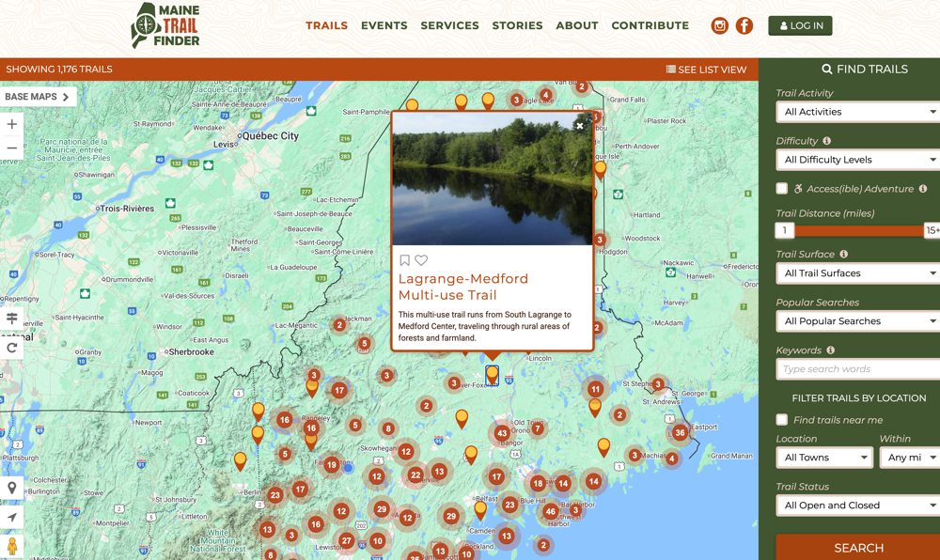
Task: Bookmark the Lagrange-Medford trail
Action: click(405, 260)
